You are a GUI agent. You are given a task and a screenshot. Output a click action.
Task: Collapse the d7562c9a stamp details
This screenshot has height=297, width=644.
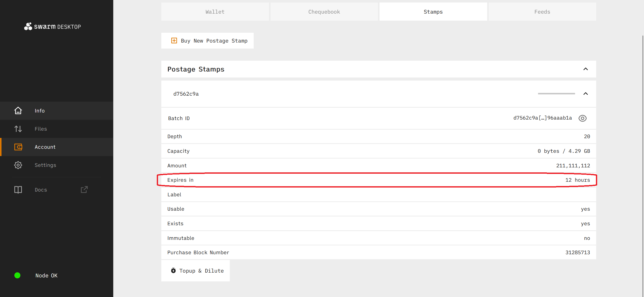click(x=585, y=94)
